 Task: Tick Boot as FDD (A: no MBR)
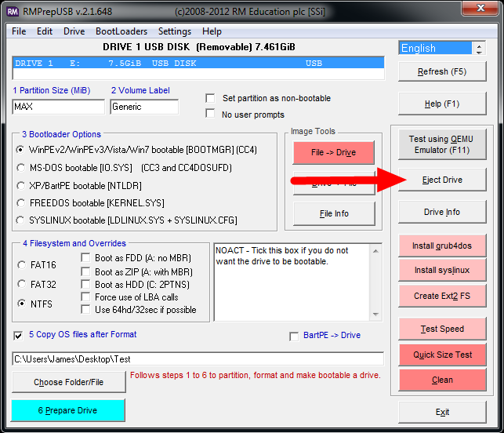(85, 257)
